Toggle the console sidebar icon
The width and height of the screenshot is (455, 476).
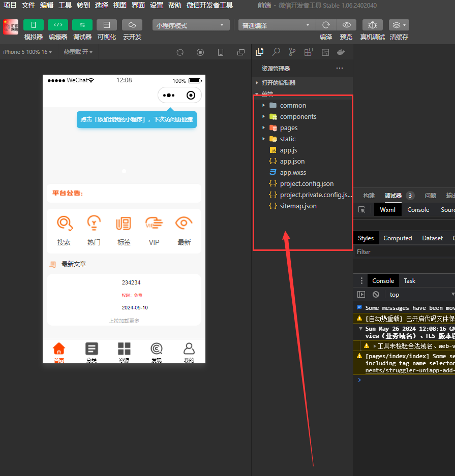click(361, 295)
